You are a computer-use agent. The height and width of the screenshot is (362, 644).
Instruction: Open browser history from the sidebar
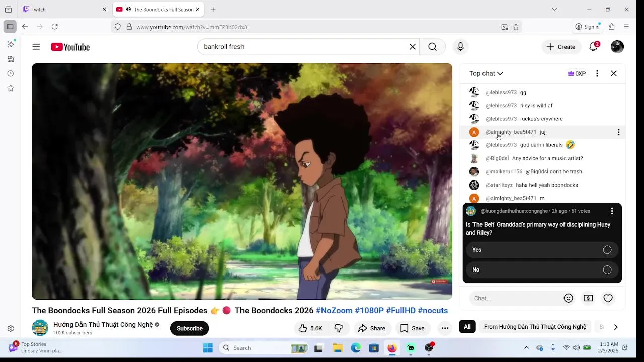tap(11, 73)
